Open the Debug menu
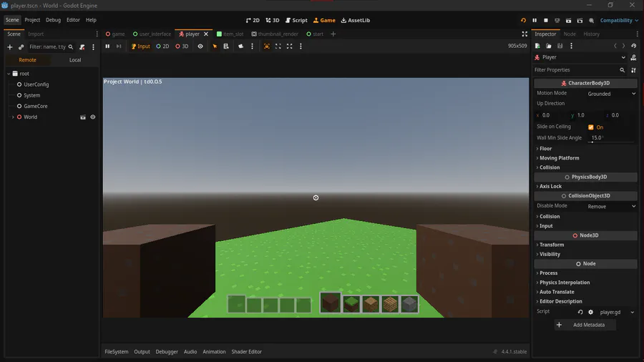The height and width of the screenshot is (362, 644). tap(53, 20)
